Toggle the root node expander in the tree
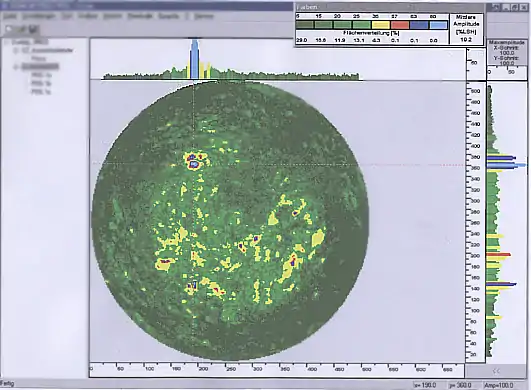The image size is (531, 390). [x=6, y=42]
